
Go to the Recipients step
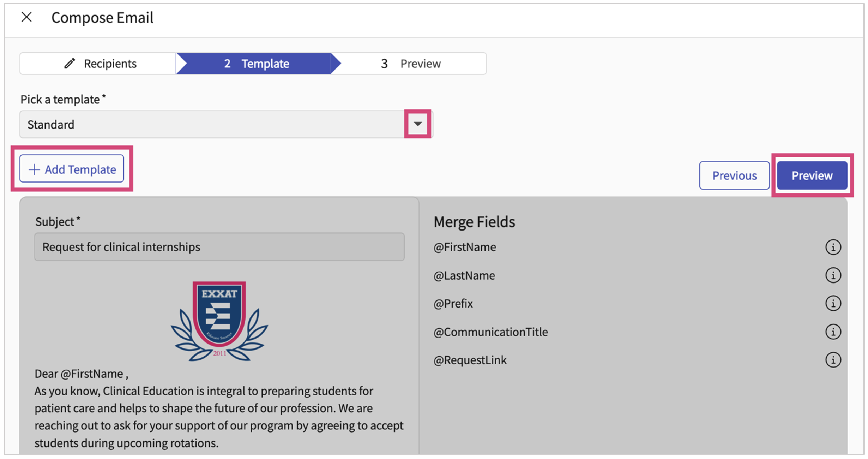tap(110, 64)
